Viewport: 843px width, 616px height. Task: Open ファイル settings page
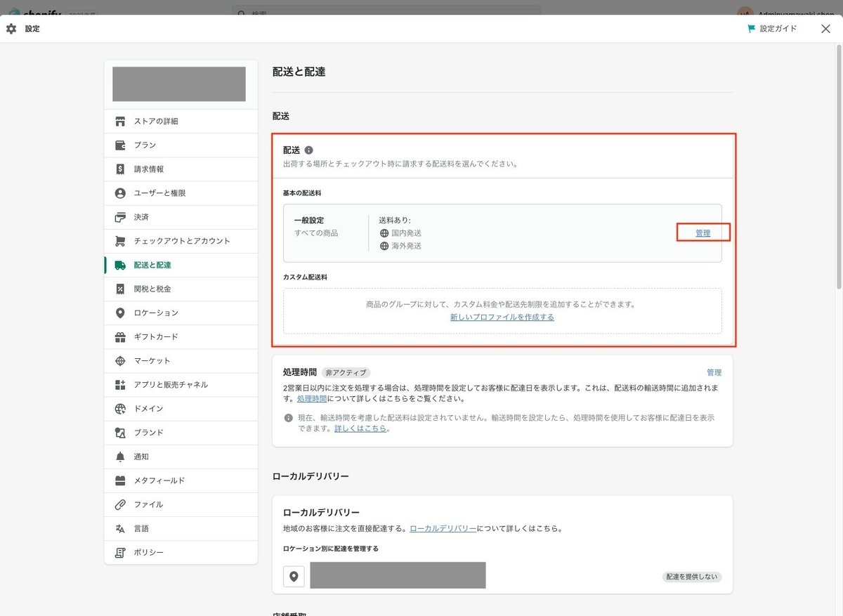tap(181, 504)
